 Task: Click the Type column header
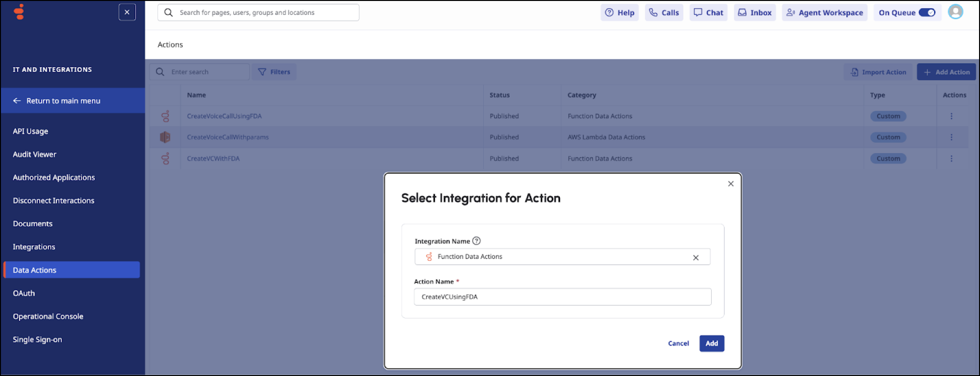click(x=877, y=95)
